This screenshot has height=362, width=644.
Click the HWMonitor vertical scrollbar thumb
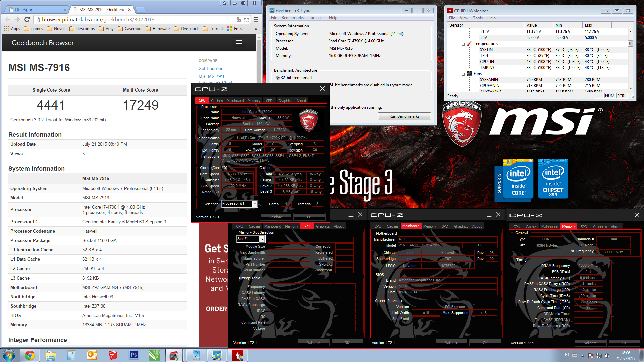coord(631,44)
